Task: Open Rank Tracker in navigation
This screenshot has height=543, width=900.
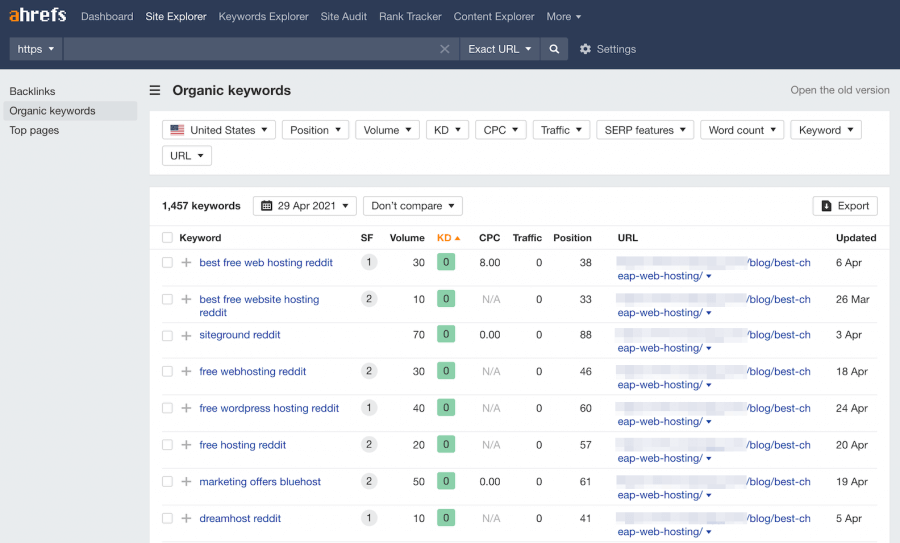Action: (x=410, y=17)
